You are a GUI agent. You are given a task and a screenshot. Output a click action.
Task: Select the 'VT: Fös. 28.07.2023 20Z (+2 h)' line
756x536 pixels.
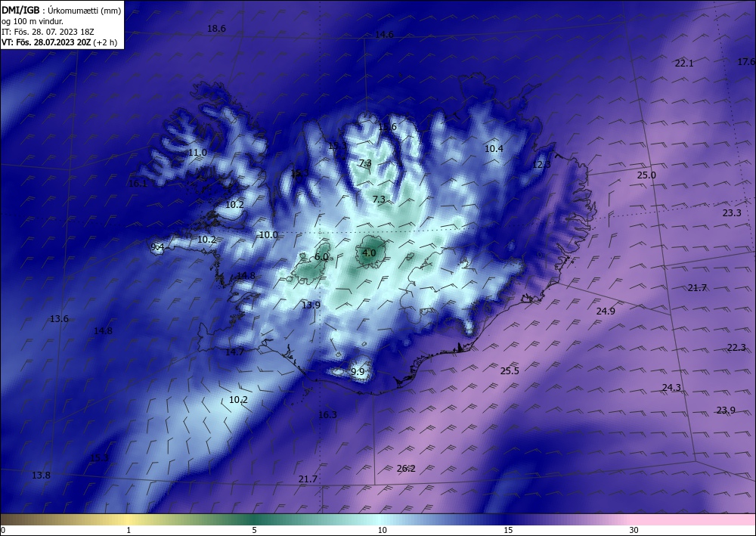tap(59, 42)
